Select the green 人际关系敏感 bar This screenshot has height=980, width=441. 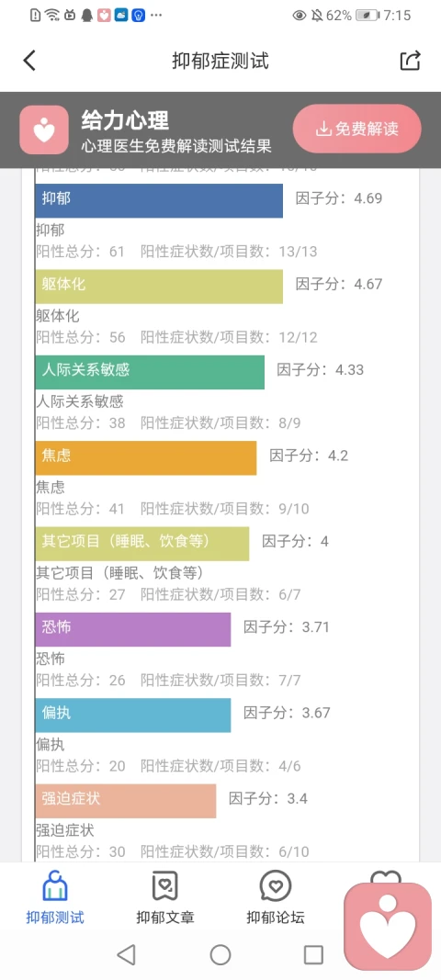point(150,372)
